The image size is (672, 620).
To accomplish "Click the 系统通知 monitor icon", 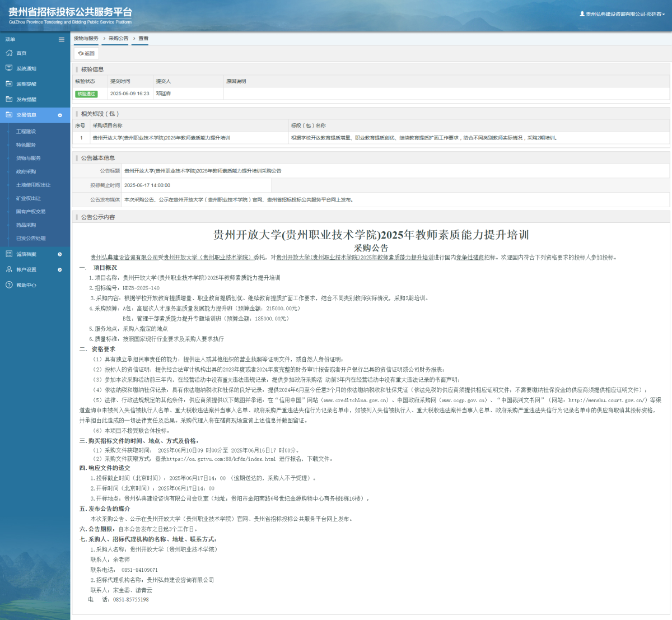I will tap(9, 68).
